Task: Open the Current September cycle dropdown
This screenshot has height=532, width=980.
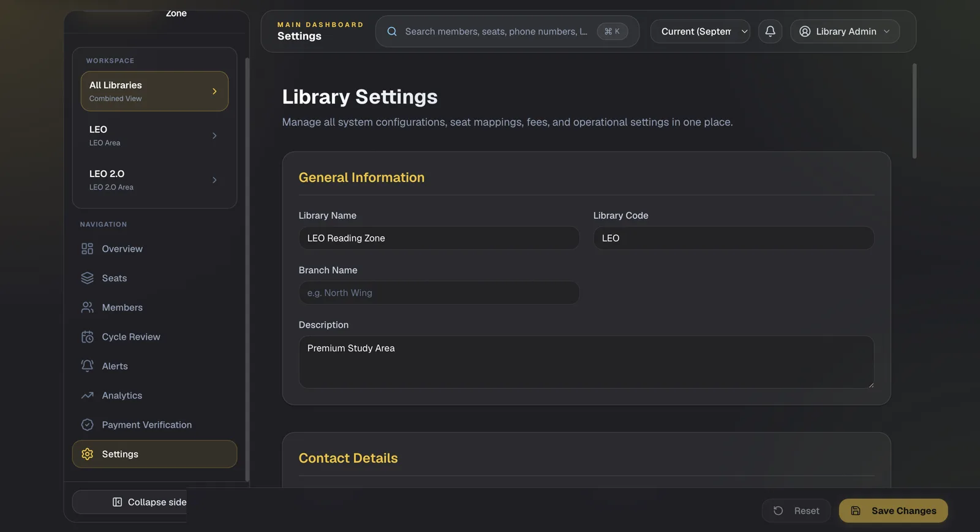Action: point(700,31)
